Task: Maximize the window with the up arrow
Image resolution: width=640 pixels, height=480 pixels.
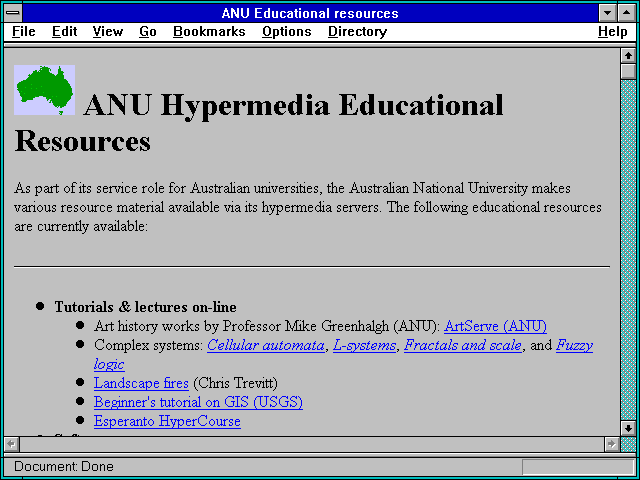Action: 627,13
